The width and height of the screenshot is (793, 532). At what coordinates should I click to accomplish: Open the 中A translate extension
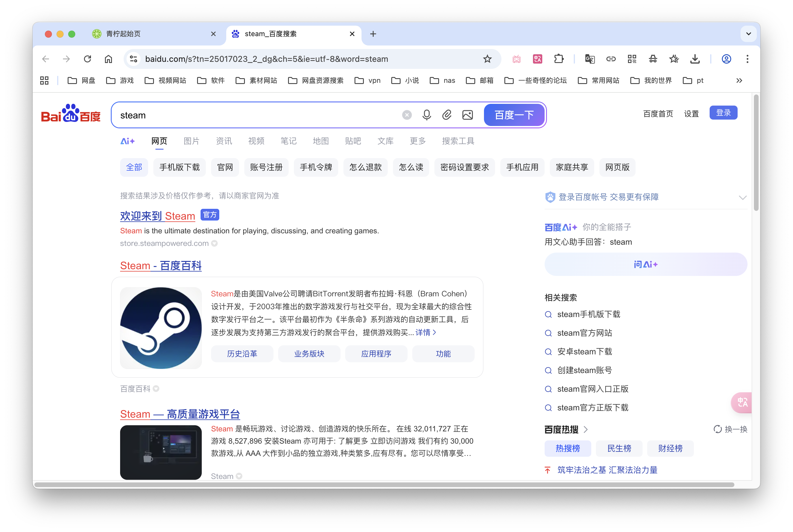537,59
